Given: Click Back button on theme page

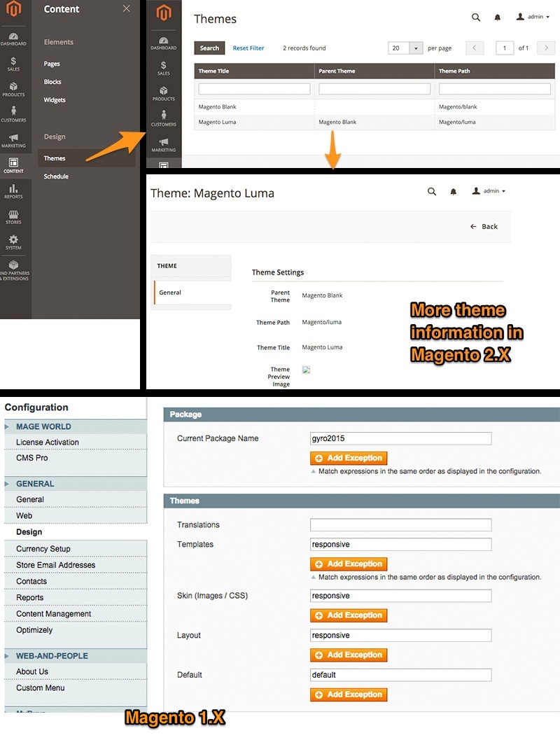Looking at the screenshot, I should [x=484, y=227].
